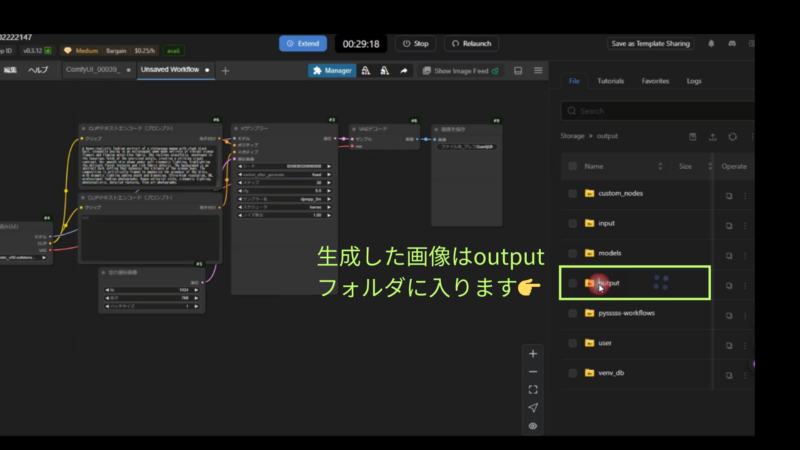800x450 pixels.
Task: Click Storage in the breadcrumb
Action: point(572,136)
